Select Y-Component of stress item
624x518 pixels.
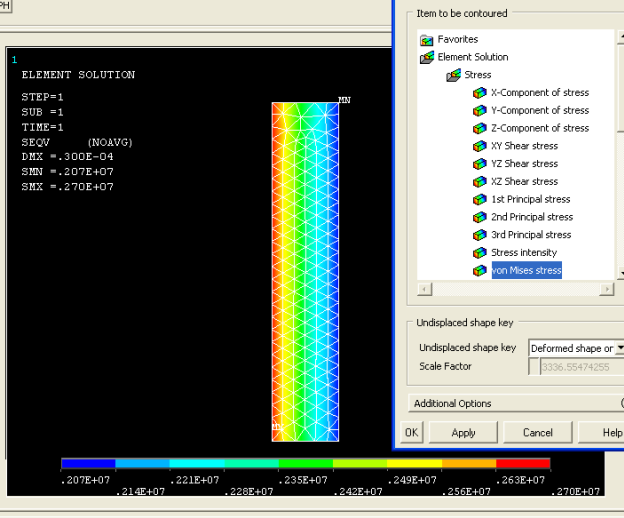point(539,111)
